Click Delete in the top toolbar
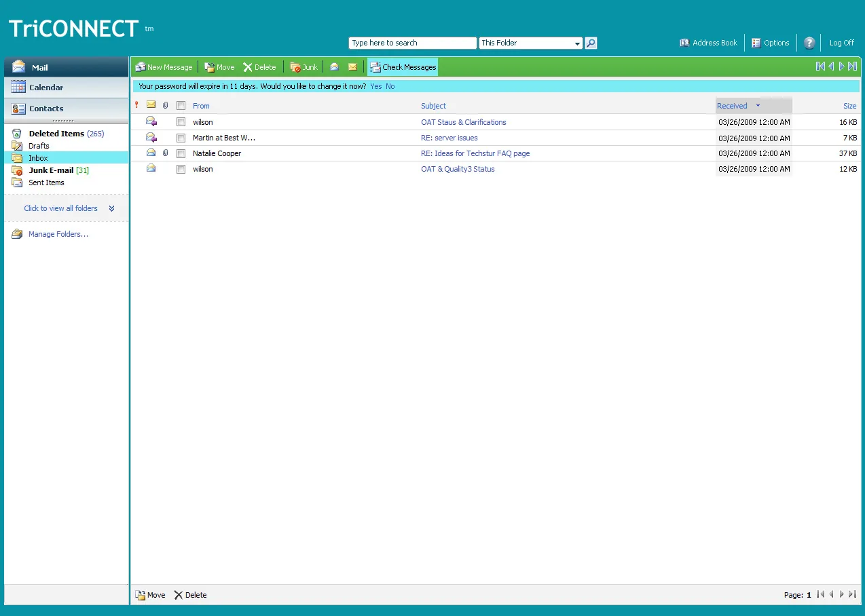 coord(259,67)
